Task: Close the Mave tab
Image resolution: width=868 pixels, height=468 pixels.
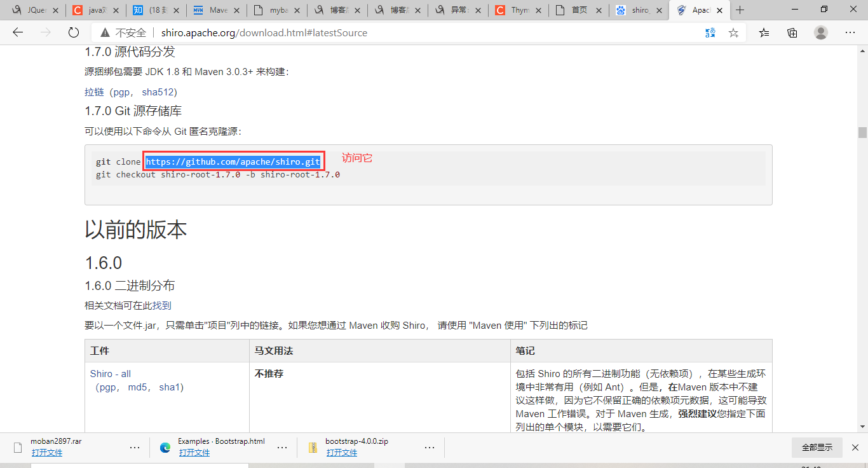Action: (236, 10)
